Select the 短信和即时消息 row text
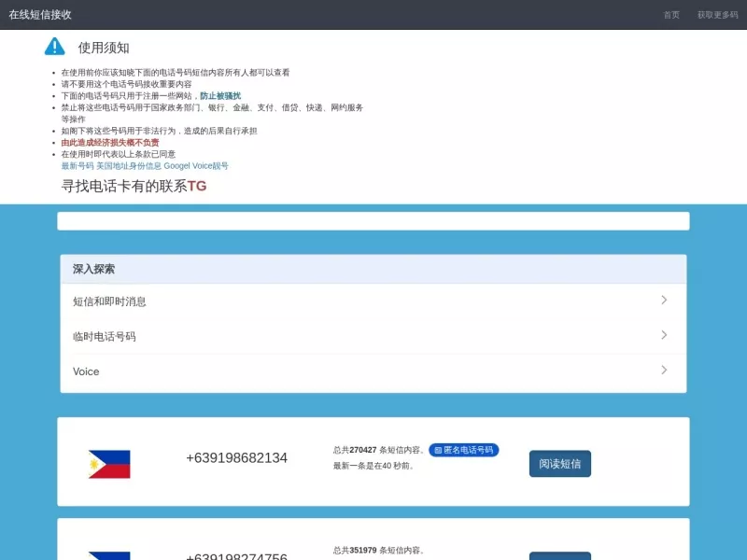This screenshot has width=747, height=560. [109, 301]
